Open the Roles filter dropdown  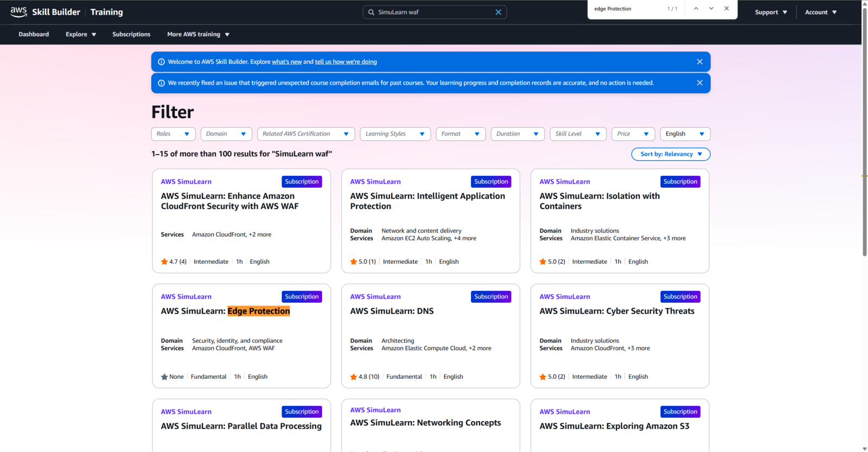pos(173,134)
